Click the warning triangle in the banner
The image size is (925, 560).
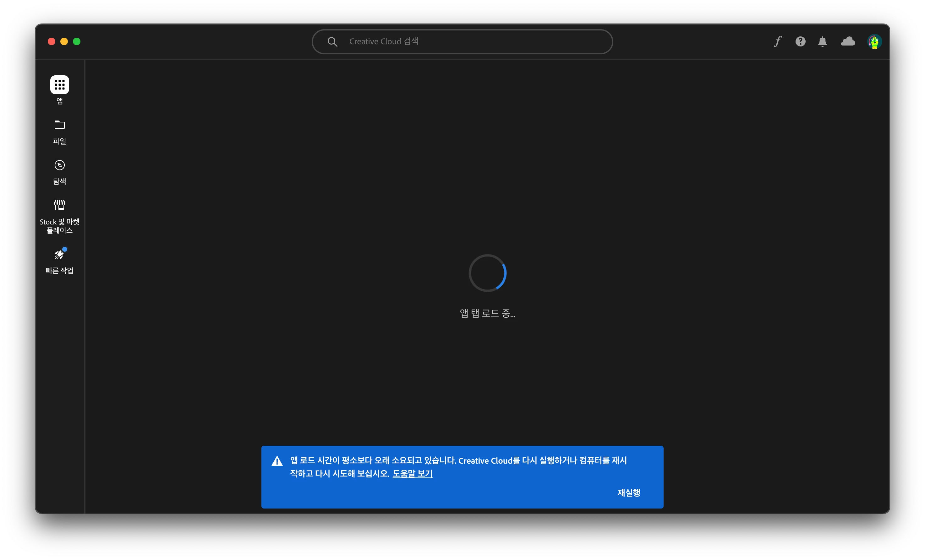pyautogui.click(x=277, y=461)
